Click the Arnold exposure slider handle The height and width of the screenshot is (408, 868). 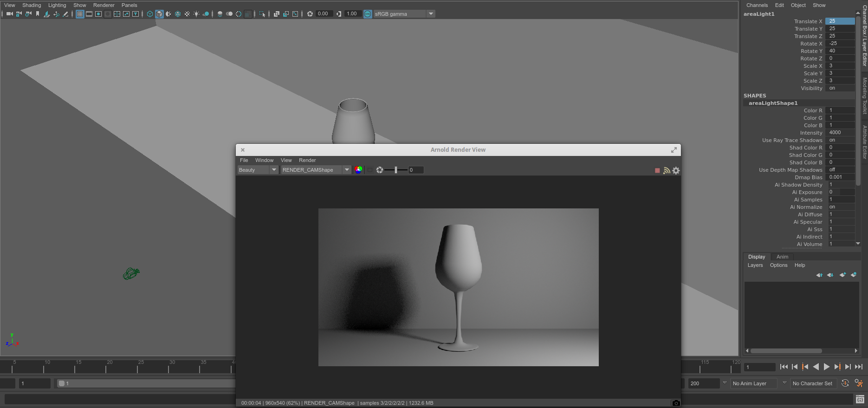pyautogui.click(x=395, y=170)
